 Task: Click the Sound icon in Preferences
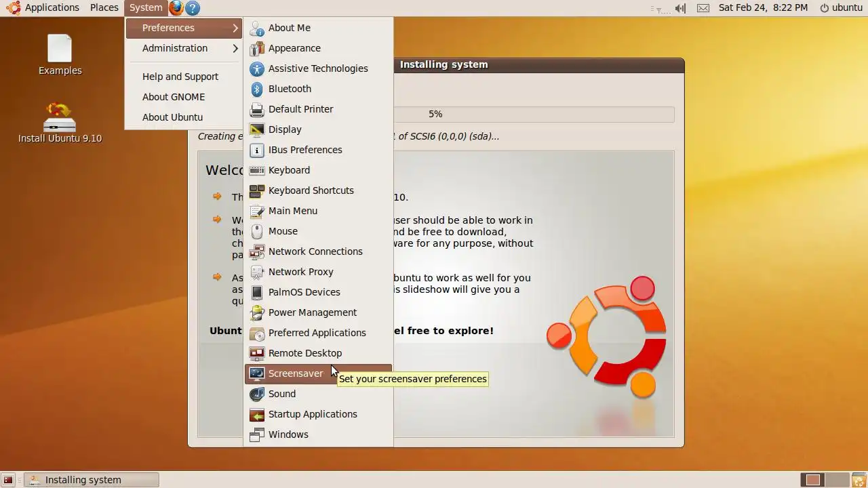pos(256,394)
